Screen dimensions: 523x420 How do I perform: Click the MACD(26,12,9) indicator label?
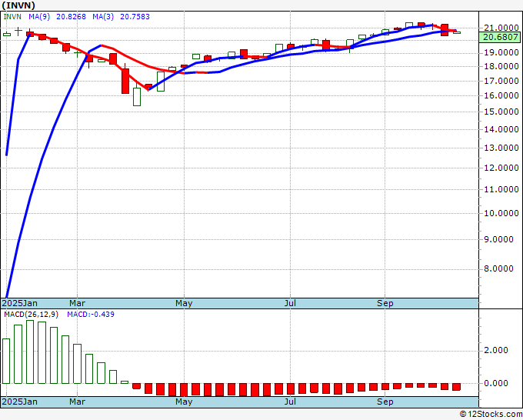coord(31,315)
